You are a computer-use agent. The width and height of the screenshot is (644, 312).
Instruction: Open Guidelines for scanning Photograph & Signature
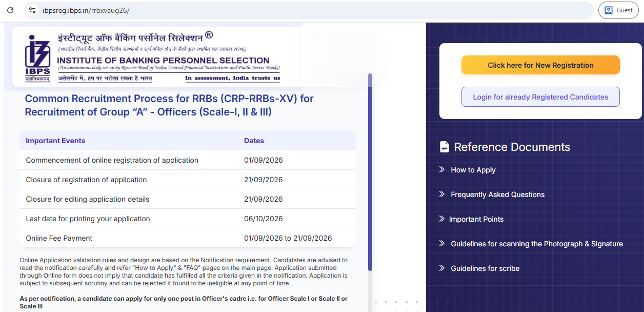click(x=537, y=244)
